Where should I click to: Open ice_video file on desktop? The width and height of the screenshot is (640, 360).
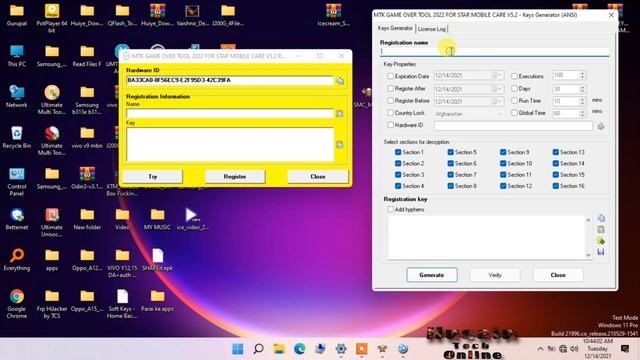(192, 220)
